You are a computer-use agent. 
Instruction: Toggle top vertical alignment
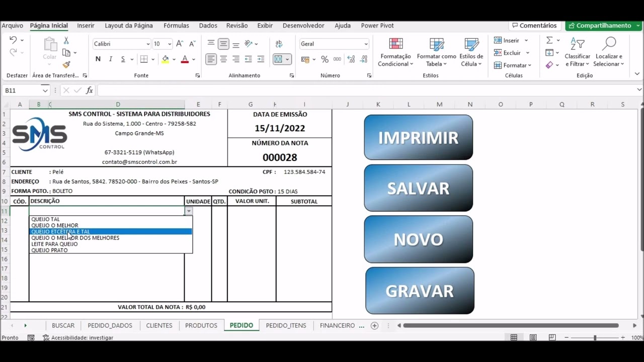coord(211,44)
